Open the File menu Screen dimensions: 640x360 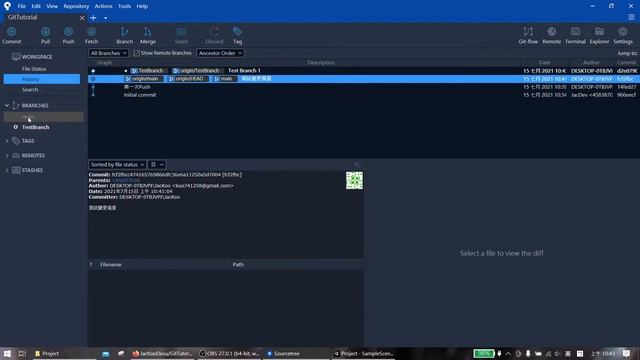pos(22,6)
